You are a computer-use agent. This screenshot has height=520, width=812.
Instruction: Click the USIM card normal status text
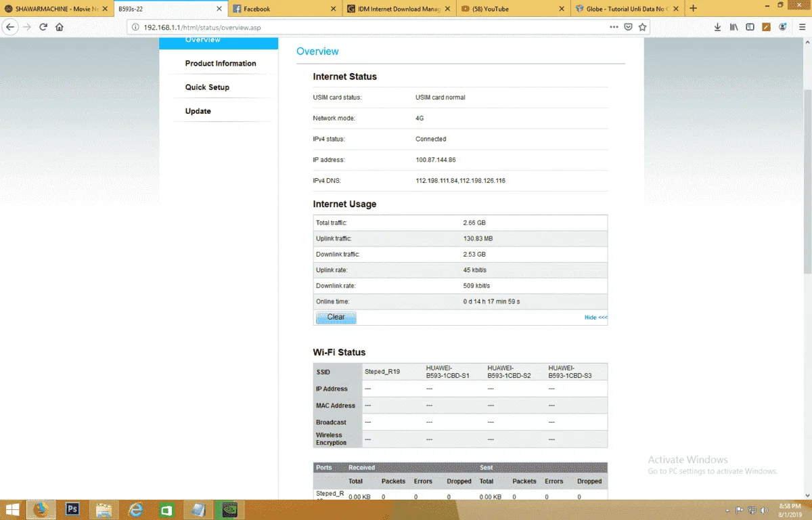[x=440, y=97]
